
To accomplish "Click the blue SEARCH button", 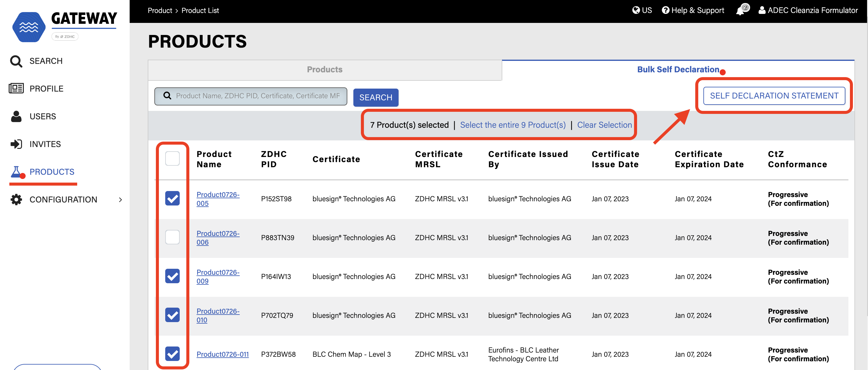I will tap(376, 97).
